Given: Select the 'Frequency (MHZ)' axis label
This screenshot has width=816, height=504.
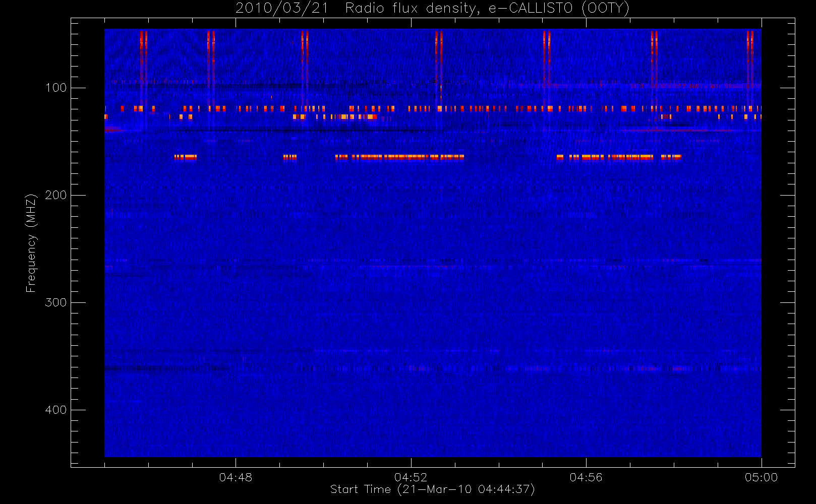Looking at the screenshot, I should [31, 243].
